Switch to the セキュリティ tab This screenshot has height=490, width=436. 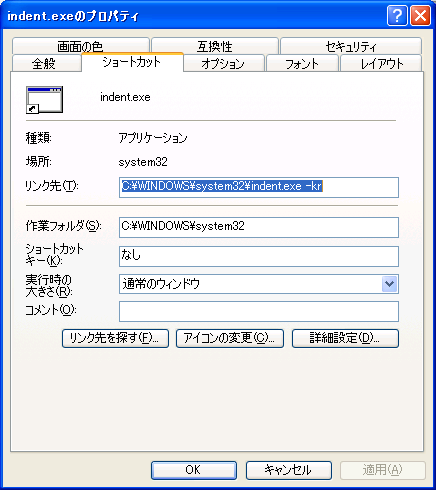(x=351, y=46)
